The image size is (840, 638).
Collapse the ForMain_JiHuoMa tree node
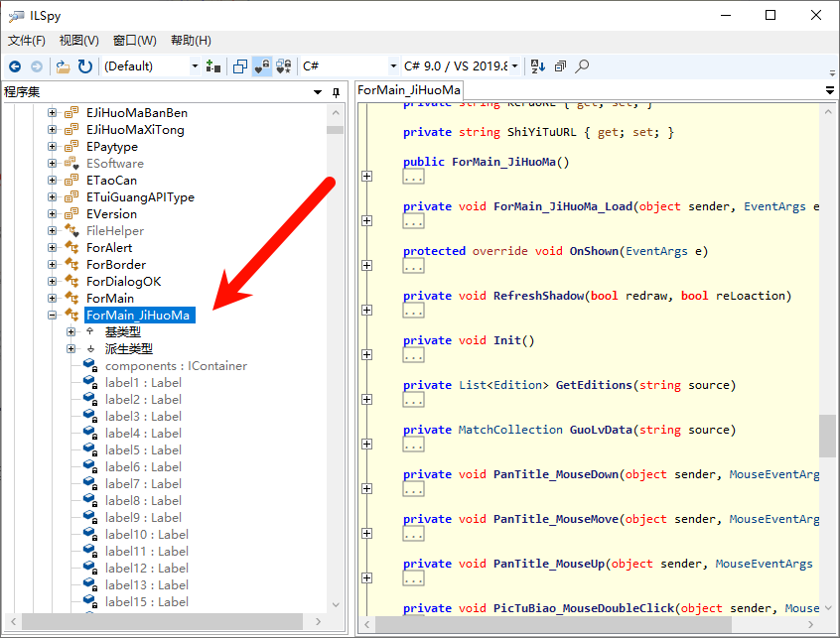(x=52, y=315)
